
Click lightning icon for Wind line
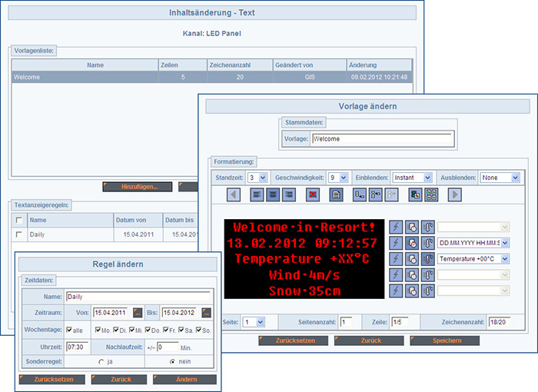[x=396, y=274]
